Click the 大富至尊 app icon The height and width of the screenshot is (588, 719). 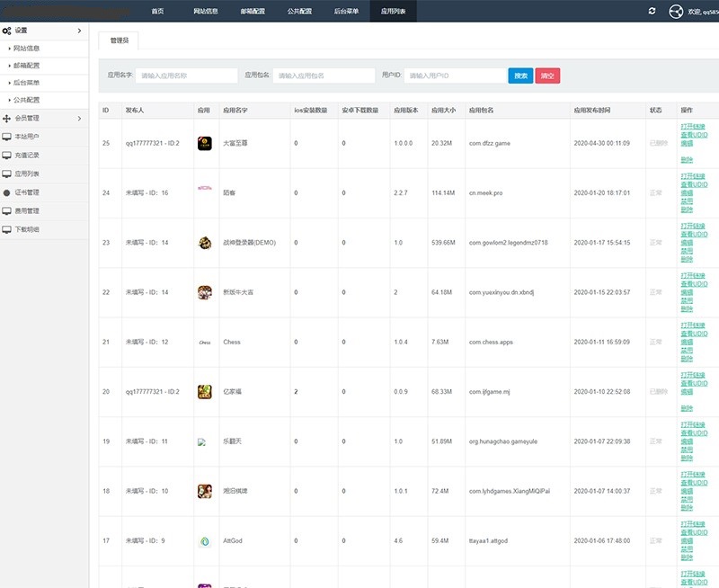pos(204,143)
